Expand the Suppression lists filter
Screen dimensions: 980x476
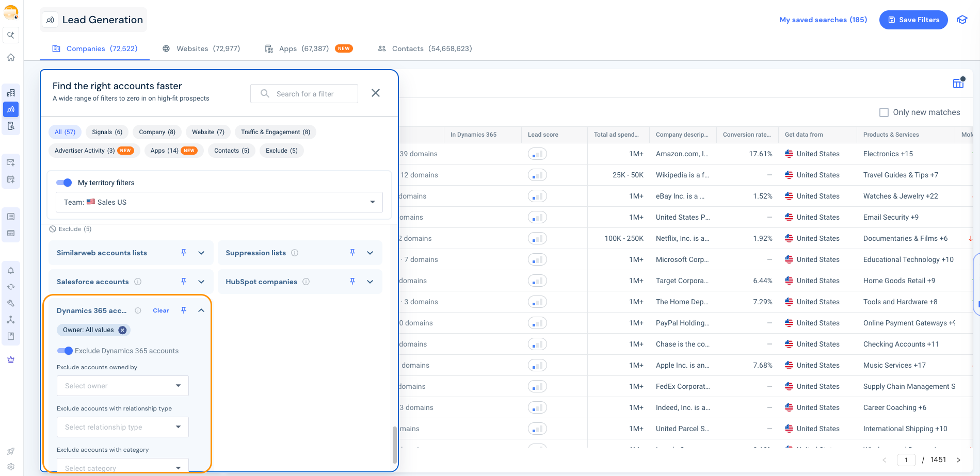point(370,253)
